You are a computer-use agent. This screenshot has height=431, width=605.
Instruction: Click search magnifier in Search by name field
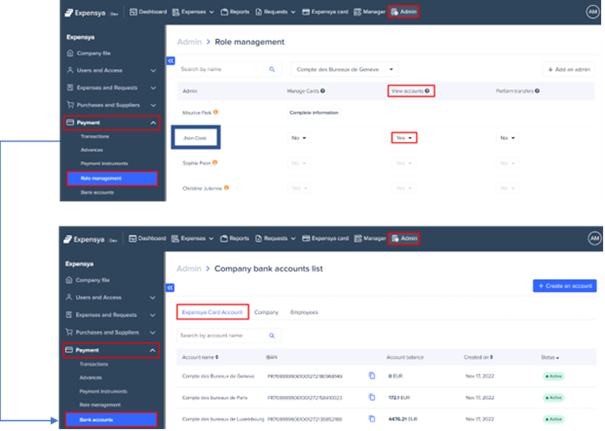coord(272,69)
